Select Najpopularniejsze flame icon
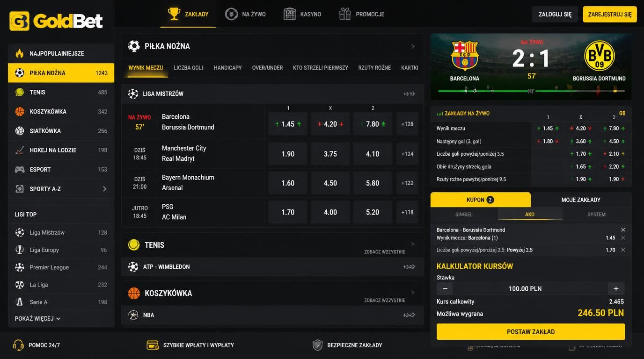The height and width of the screenshot is (359, 644). point(19,53)
